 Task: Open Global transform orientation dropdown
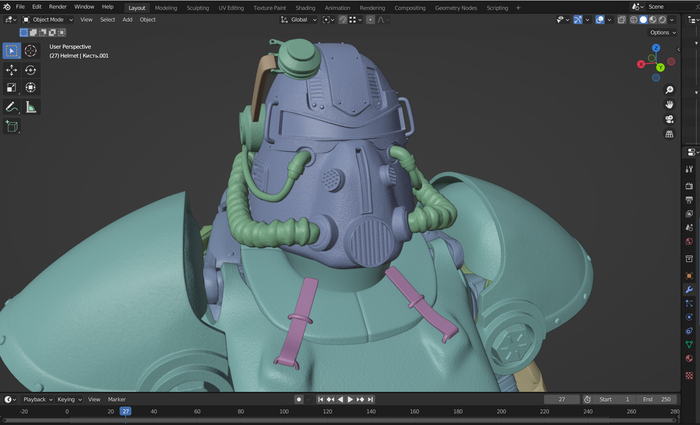tap(300, 19)
